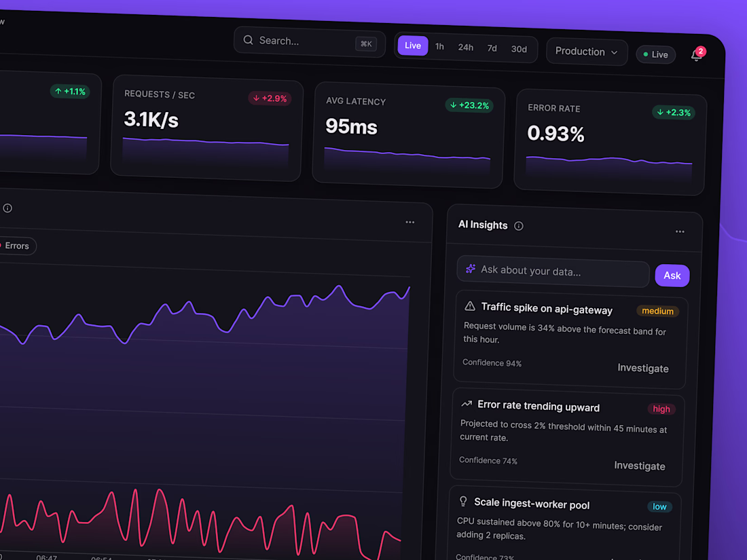Click the trending arrow icon on Error rate card

pyautogui.click(x=467, y=404)
